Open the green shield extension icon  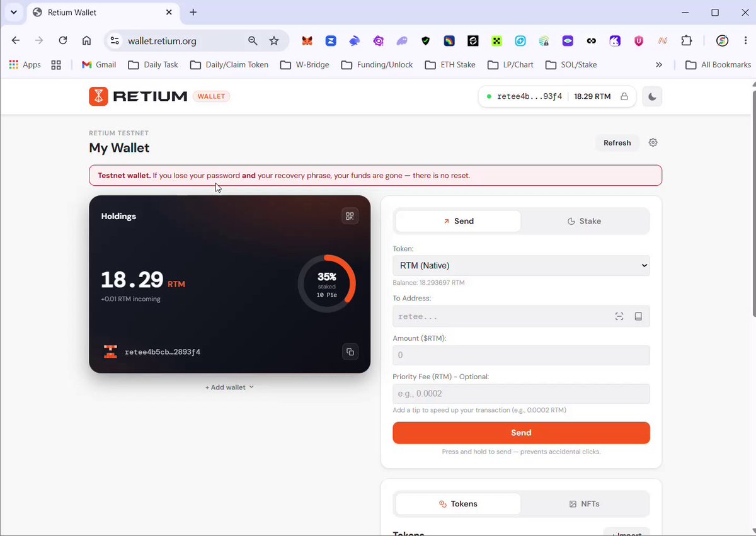[x=425, y=41]
